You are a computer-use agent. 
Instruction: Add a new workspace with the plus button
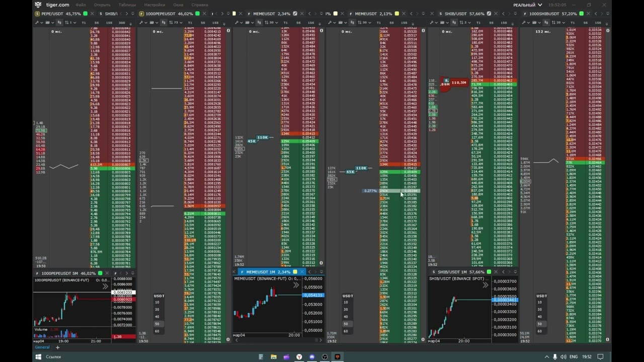[x=57, y=347]
